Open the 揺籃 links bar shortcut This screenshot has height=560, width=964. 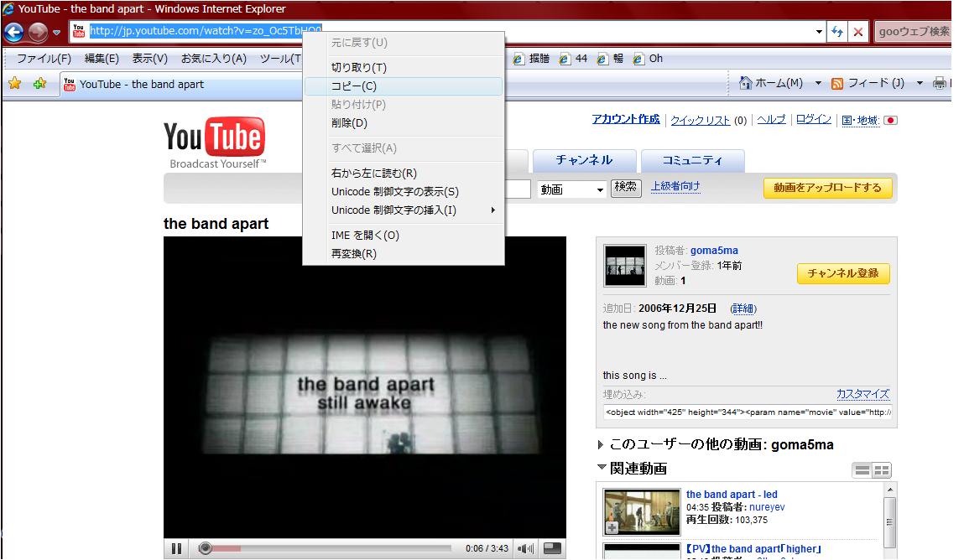click(532, 59)
